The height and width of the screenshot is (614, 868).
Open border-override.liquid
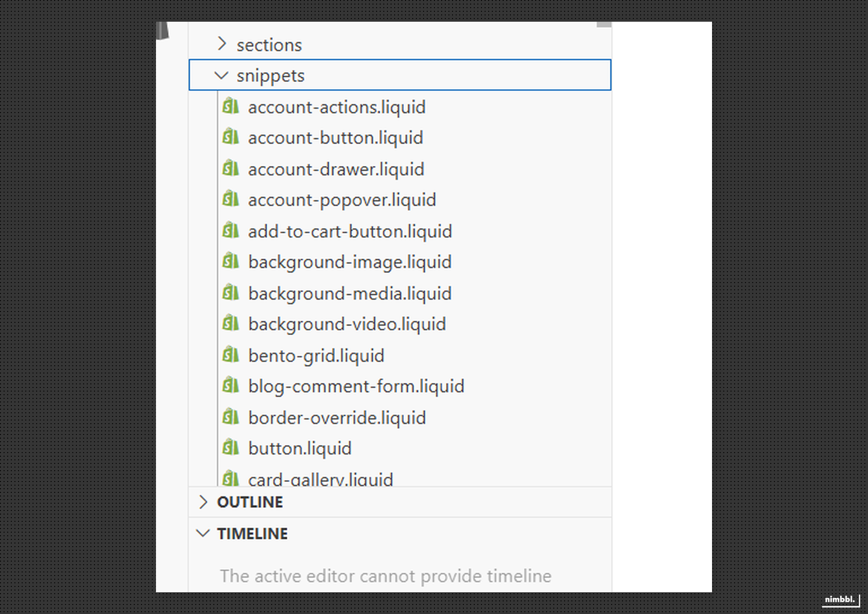click(336, 417)
